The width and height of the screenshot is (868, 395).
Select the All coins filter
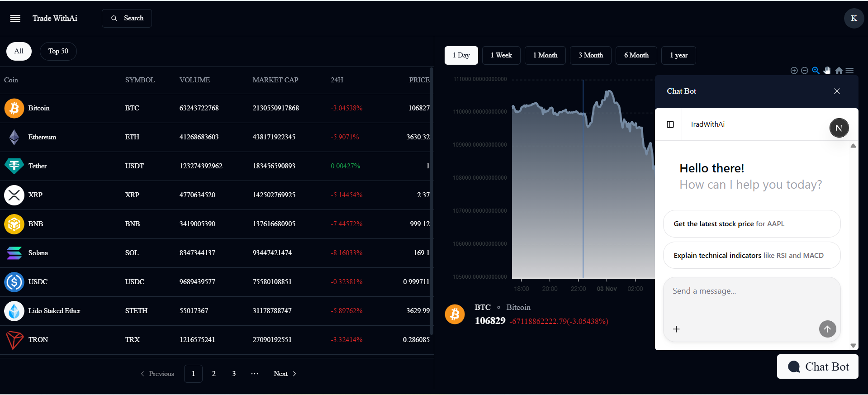pos(19,51)
